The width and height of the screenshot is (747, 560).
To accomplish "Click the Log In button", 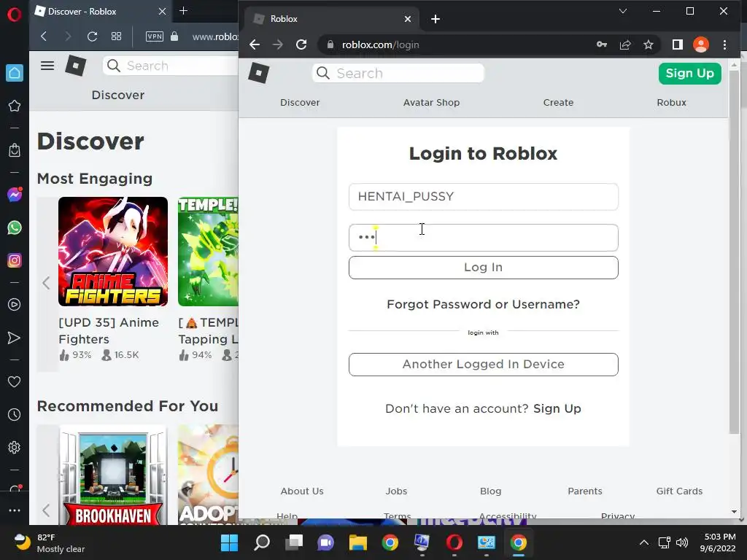I will 483,268.
